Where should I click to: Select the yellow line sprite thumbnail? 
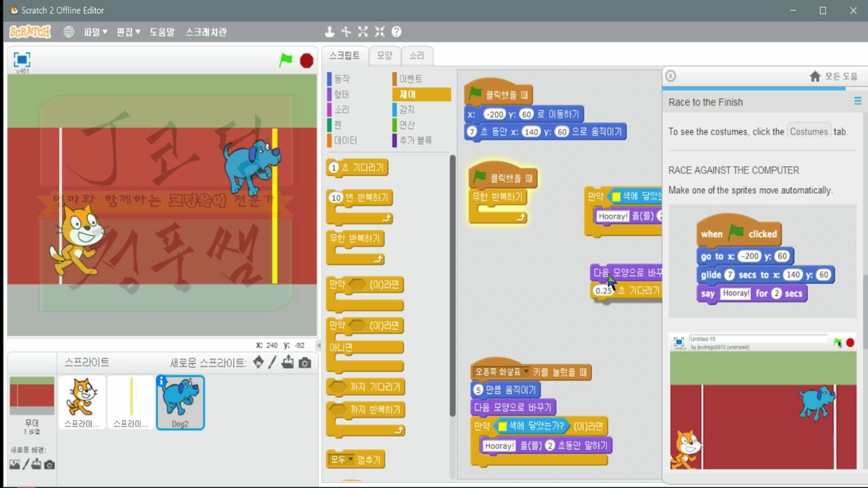131,403
